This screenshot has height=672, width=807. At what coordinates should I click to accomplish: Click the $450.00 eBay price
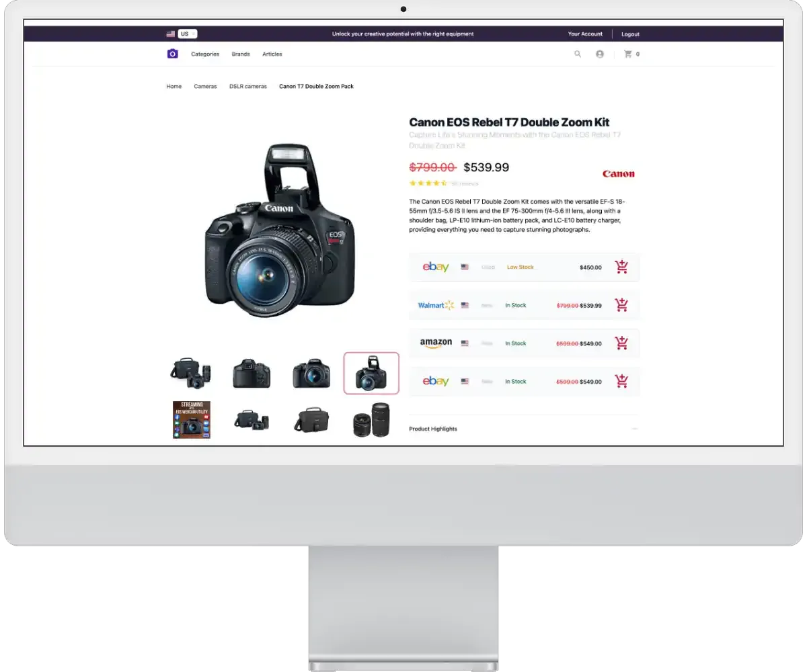[x=591, y=267]
